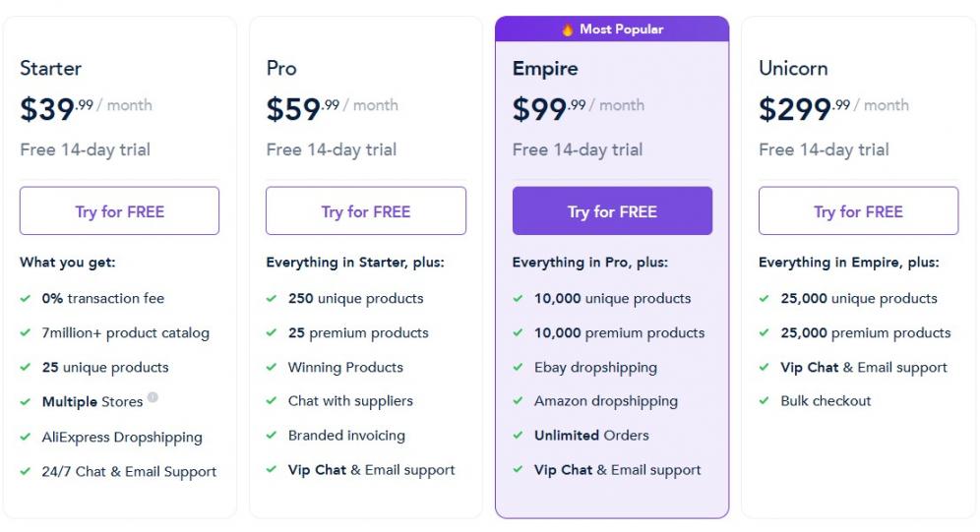The width and height of the screenshot is (980, 532).
Task: Click the Empire plan heading
Action: tap(545, 68)
